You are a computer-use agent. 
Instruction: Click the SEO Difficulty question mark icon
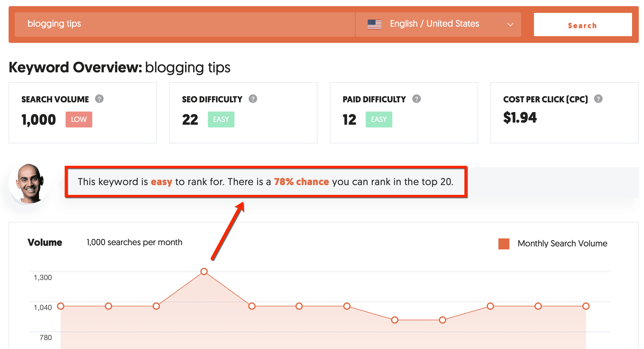click(253, 99)
